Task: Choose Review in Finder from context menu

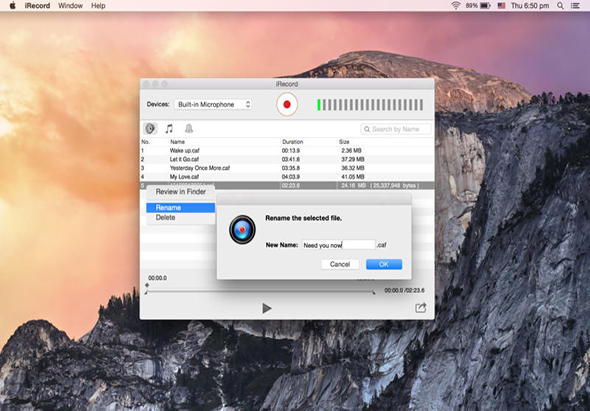Action: point(181,192)
